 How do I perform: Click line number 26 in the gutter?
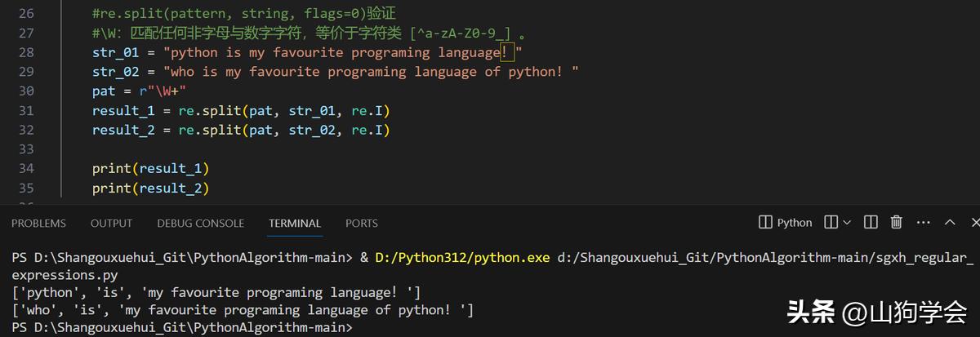coord(24,13)
